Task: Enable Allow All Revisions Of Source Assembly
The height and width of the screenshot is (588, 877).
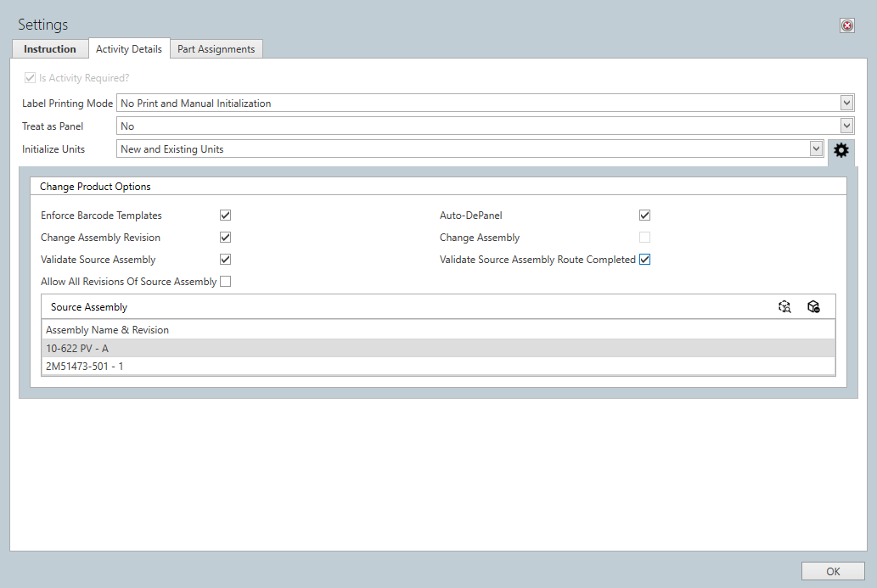Action: (225, 281)
